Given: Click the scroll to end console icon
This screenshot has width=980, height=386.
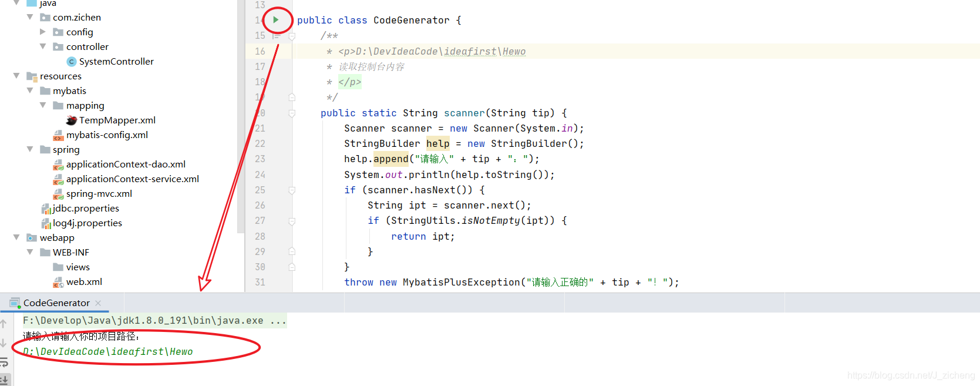Looking at the screenshot, I should [x=4, y=380].
